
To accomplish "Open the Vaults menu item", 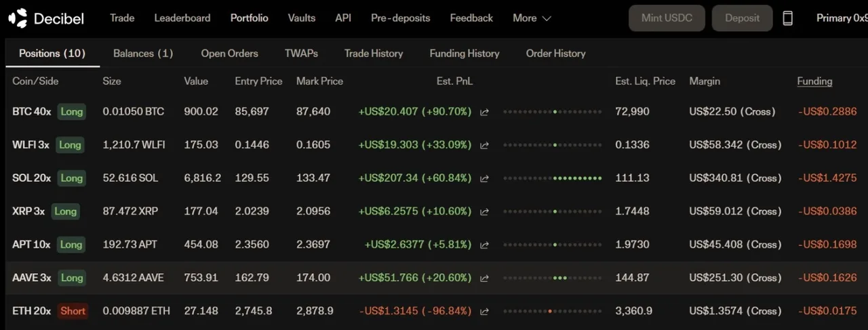I will coord(301,18).
